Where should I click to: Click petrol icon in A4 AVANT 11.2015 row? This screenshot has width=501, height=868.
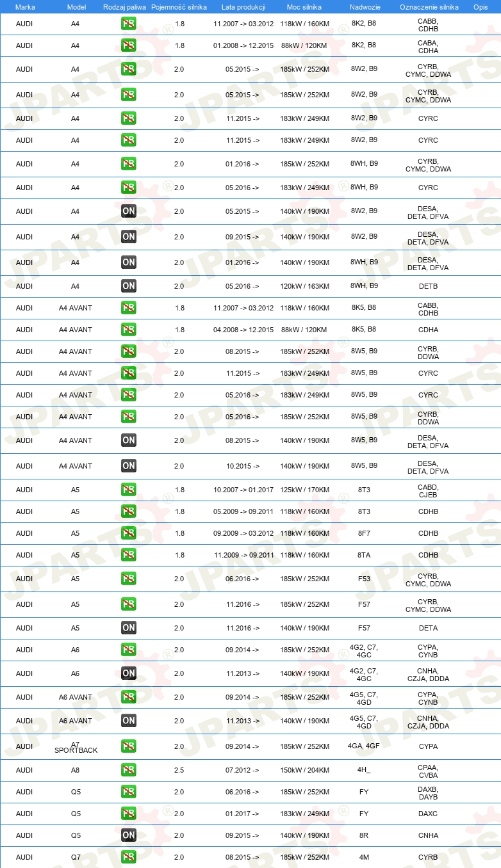(x=129, y=373)
